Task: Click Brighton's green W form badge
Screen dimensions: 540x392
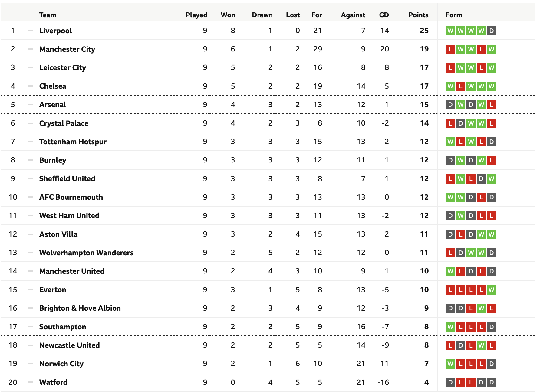Action: pyautogui.click(x=481, y=308)
